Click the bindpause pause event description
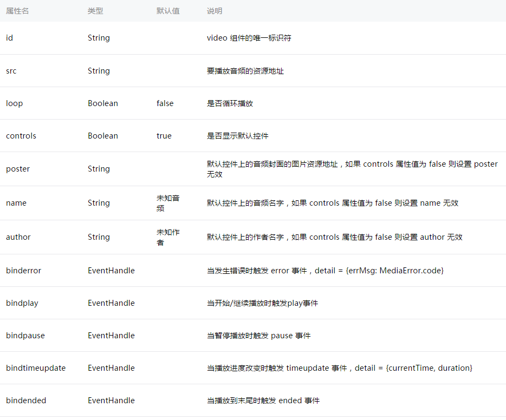Viewport: 506px width, 420px height. coord(258,336)
